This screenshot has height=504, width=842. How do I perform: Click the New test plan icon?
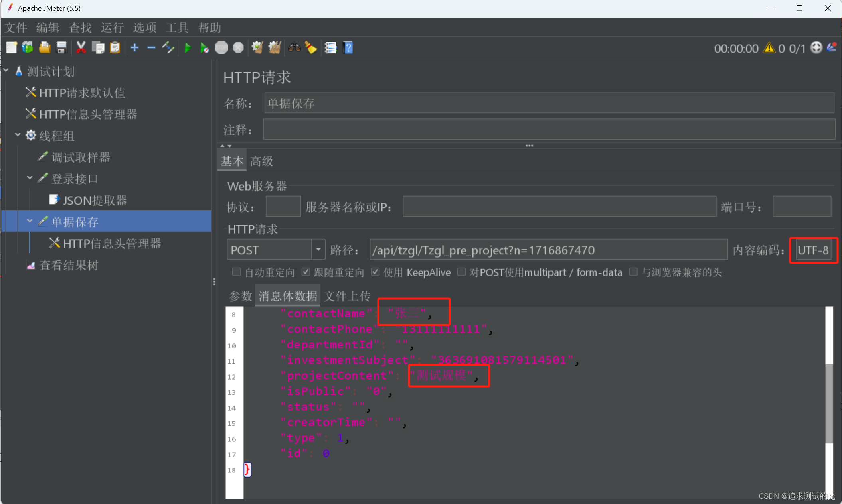point(12,48)
